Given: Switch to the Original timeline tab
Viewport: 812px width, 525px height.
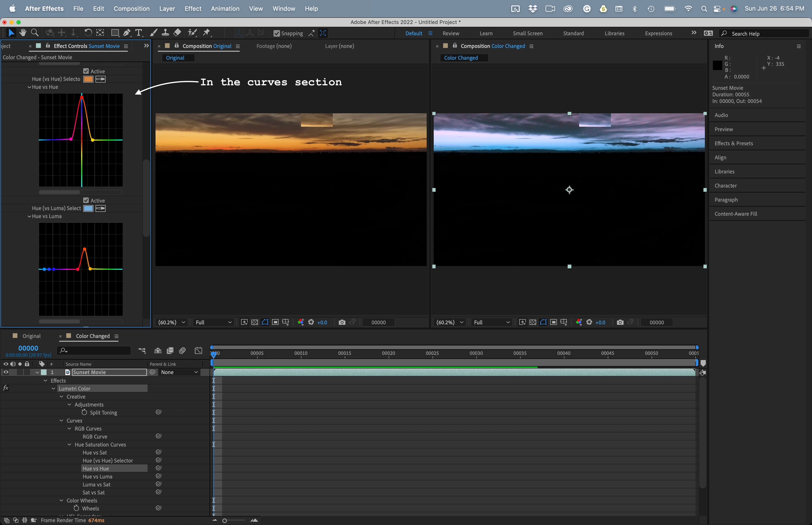Looking at the screenshot, I should tap(31, 336).
